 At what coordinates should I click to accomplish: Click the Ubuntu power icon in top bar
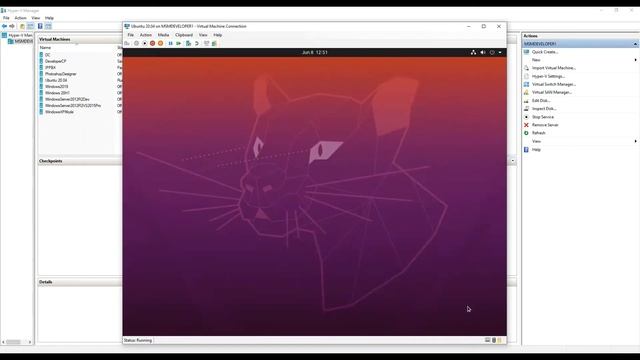492,52
